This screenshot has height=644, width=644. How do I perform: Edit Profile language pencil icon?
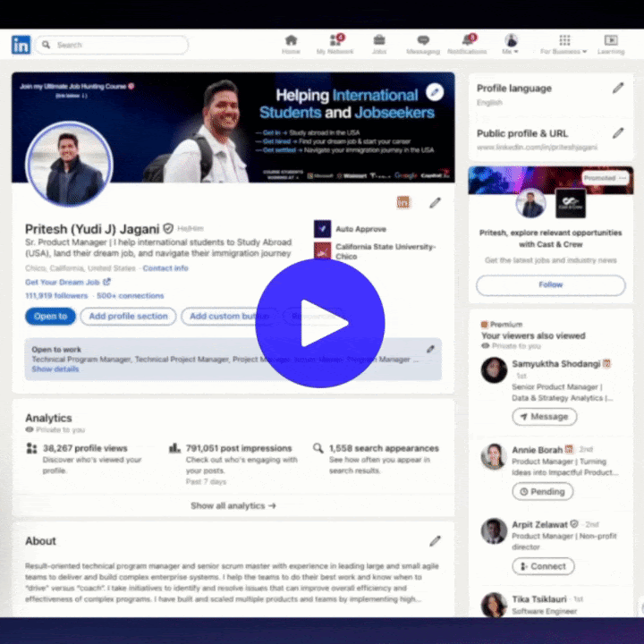pos(618,88)
